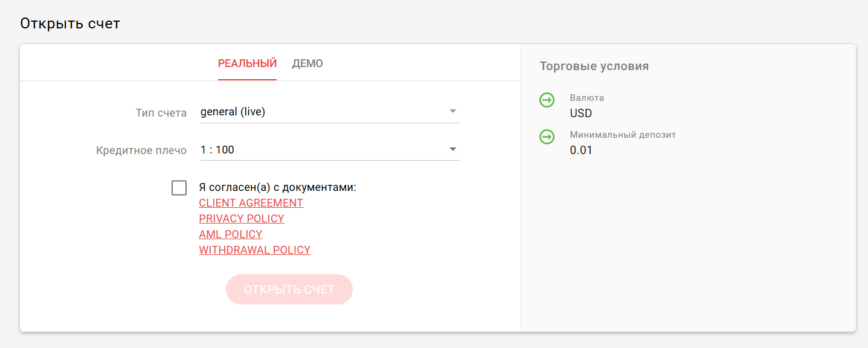The height and width of the screenshot is (348, 868).
Task: Click the USD currency value
Action: tap(581, 114)
